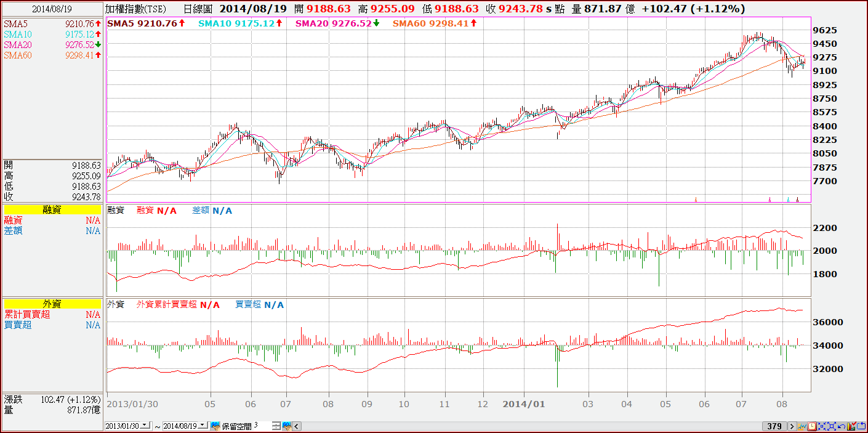Click the GO icon after the end date

coord(215,426)
